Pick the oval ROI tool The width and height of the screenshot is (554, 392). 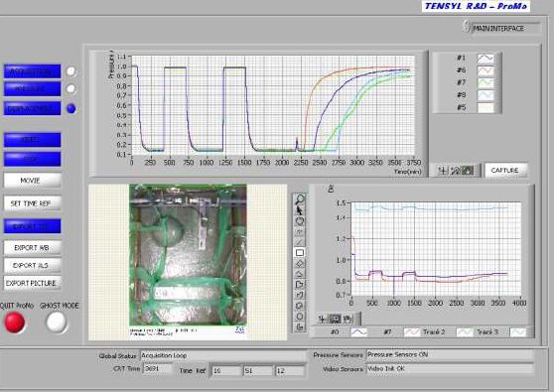(300, 317)
